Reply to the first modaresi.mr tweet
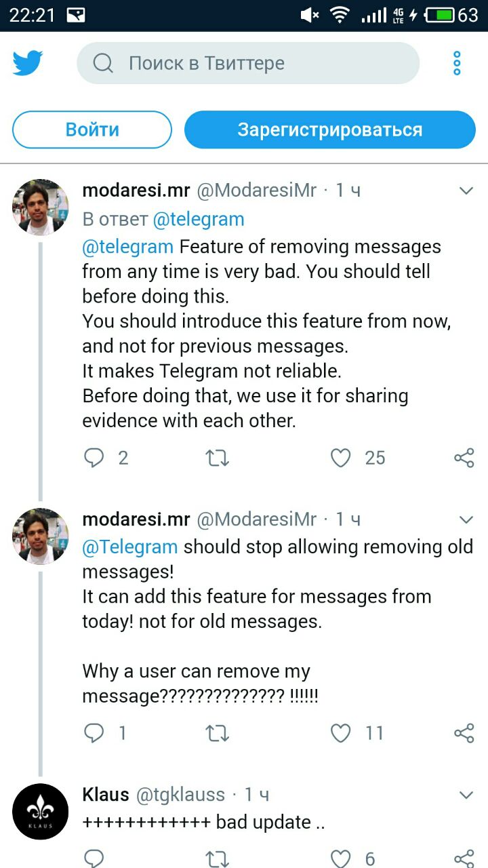 click(x=94, y=458)
